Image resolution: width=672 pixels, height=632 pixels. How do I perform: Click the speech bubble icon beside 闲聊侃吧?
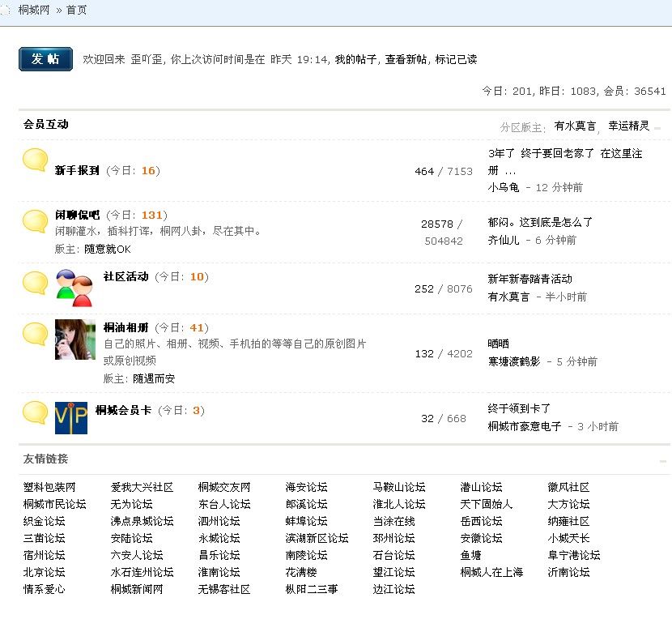pyautogui.click(x=35, y=221)
